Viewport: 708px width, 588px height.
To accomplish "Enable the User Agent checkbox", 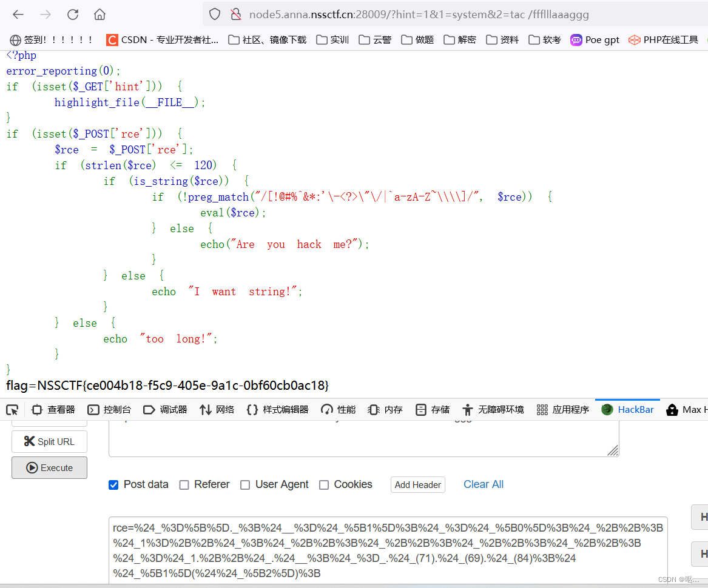I will [245, 485].
